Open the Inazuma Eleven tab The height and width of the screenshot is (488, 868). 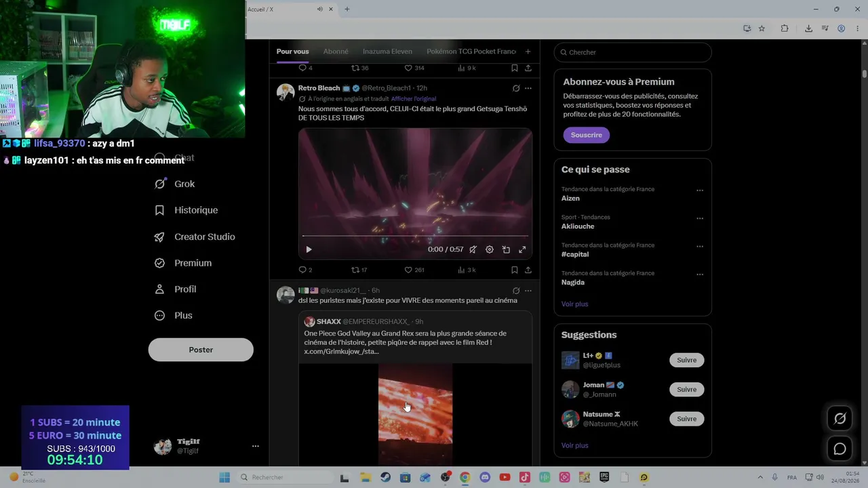387,52
